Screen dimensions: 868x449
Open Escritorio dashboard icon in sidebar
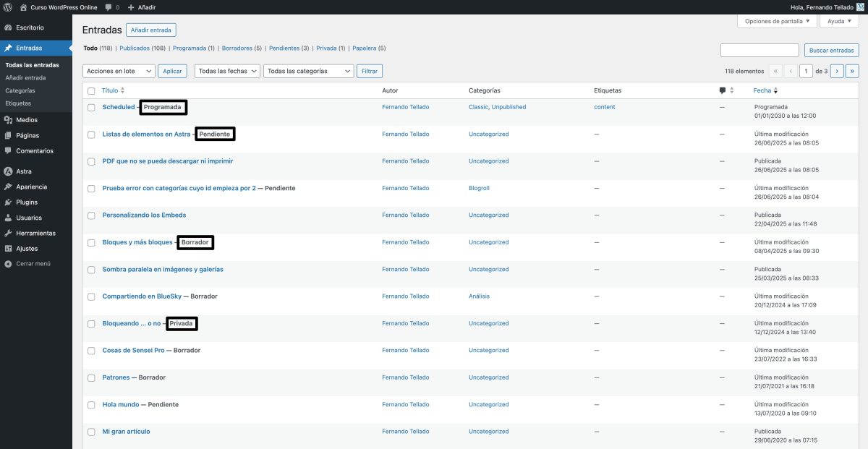tap(8, 27)
